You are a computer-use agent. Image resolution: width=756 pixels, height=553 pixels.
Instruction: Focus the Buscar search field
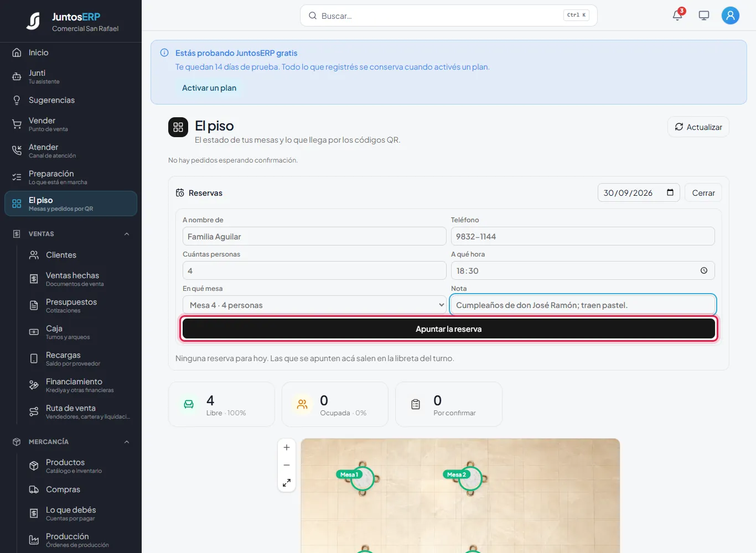(449, 15)
